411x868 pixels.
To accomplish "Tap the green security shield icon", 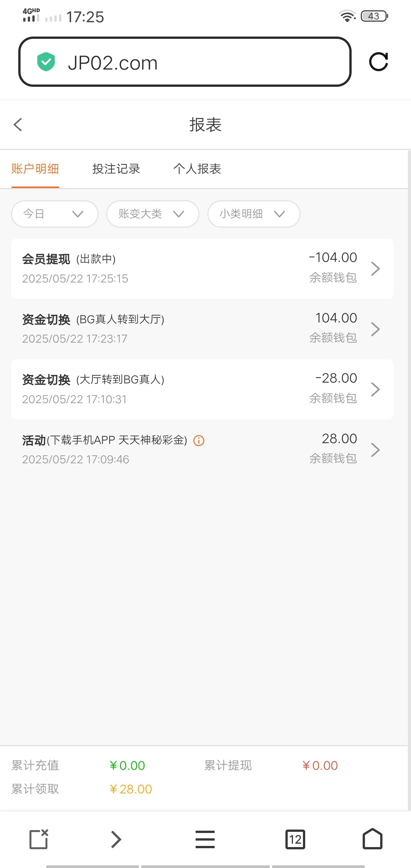I will pos(46,62).
